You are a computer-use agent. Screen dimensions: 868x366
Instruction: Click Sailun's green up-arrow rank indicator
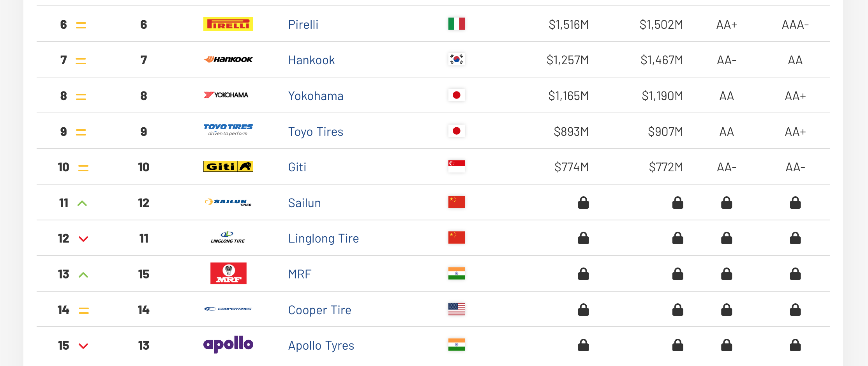coord(82,203)
